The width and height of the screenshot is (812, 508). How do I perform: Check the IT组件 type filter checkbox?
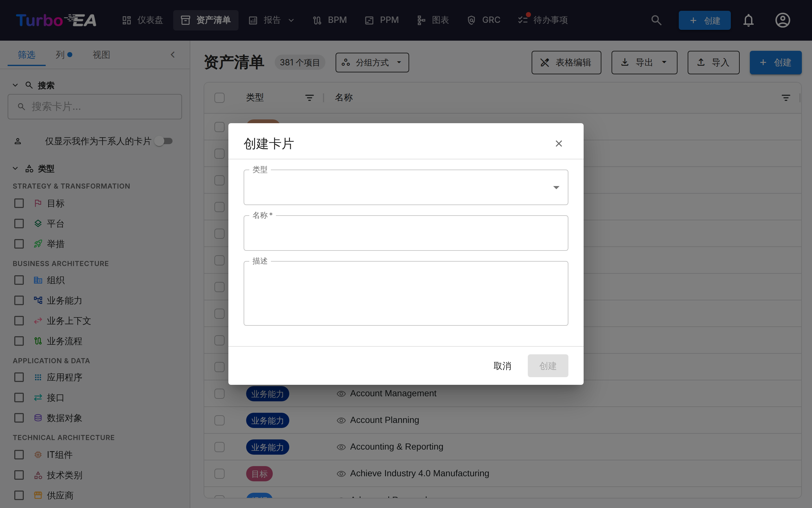coord(19,455)
